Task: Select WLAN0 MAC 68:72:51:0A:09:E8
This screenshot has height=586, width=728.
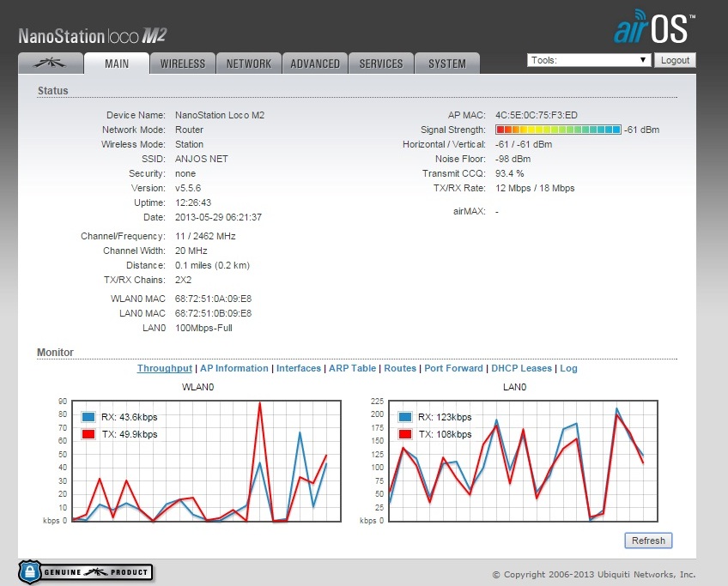Action: tap(213, 299)
